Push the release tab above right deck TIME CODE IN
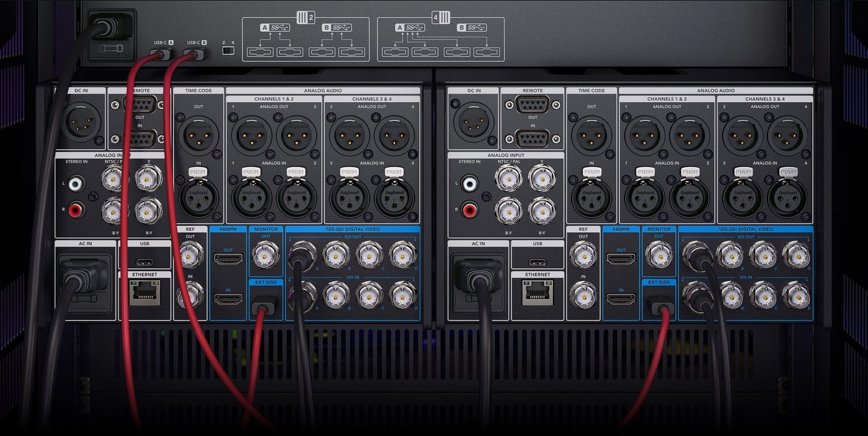 click(591, 172)
